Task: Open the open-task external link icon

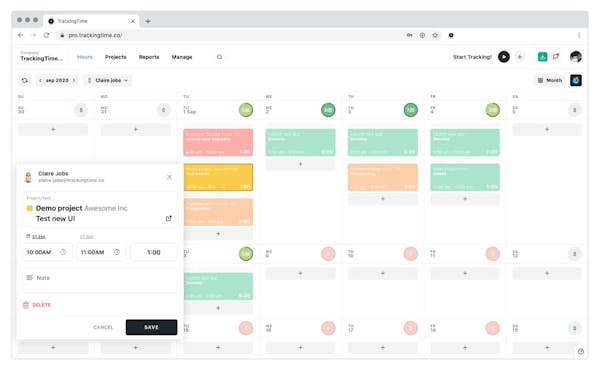Action: click(168, 219)
